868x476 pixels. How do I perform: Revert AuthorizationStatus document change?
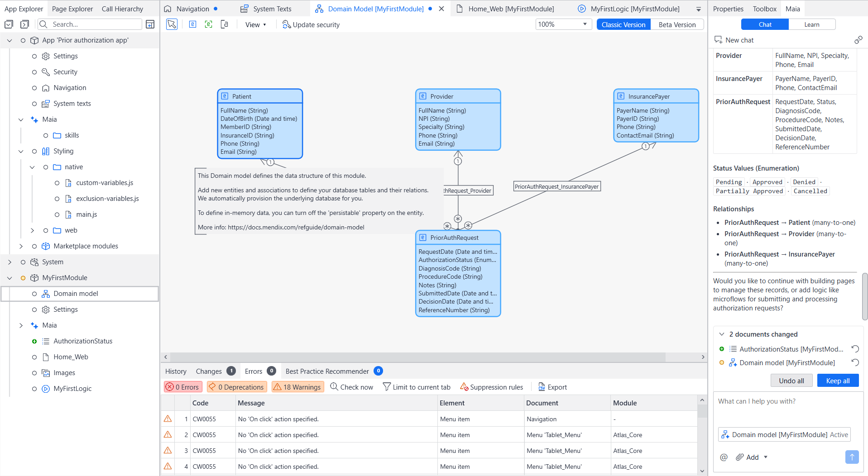855,348
